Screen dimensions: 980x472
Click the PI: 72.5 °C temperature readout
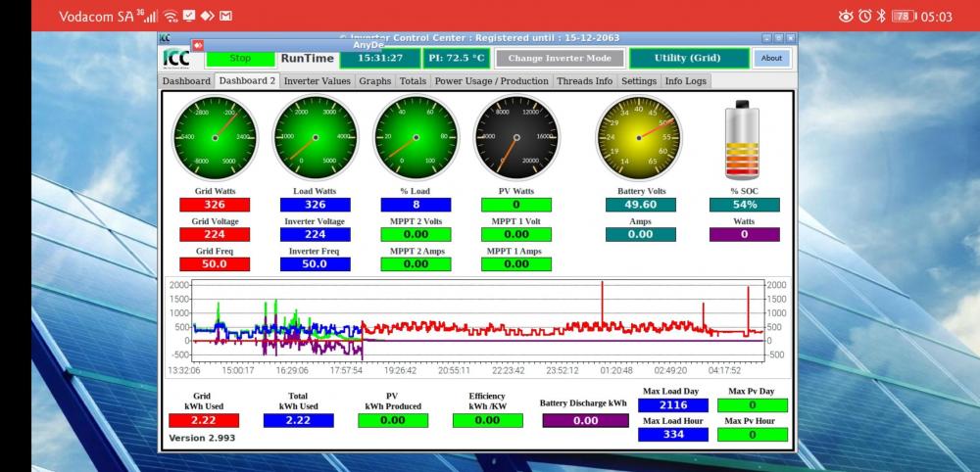pos(457,58)
